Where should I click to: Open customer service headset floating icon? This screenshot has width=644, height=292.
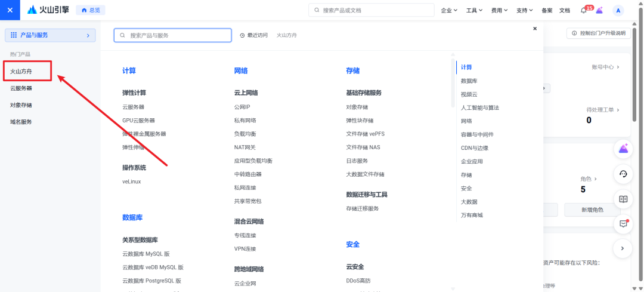623,174
